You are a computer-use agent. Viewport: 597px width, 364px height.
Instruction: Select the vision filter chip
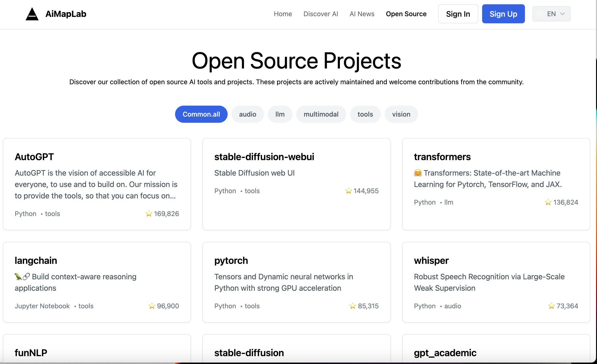[x=401, y=114]
